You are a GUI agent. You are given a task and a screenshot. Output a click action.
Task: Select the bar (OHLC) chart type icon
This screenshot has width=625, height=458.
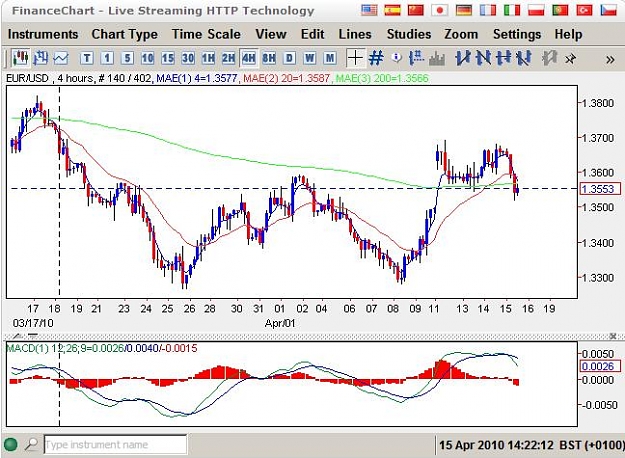41,58
